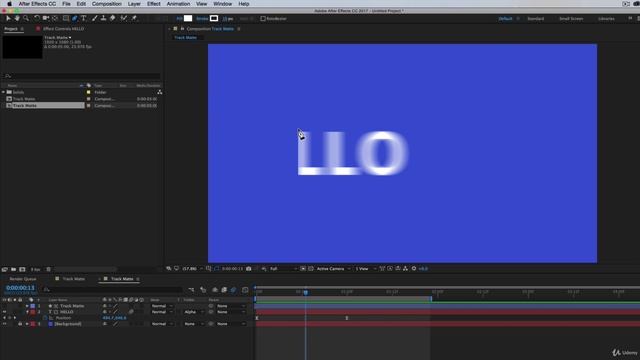Image resolution: width=640 pixels, height=360 pixels.
Task: Open the Composition menu
Action: click(107, 4)
